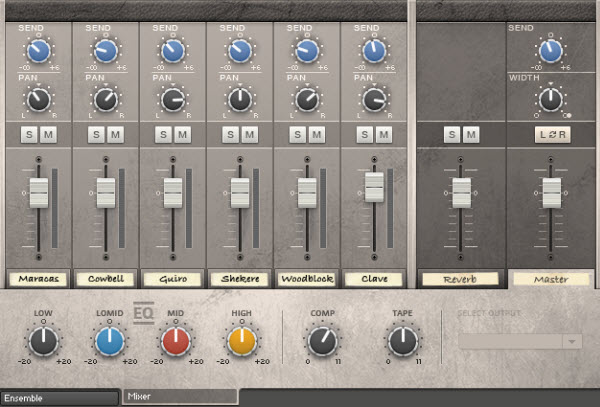
Task: Click the red MID EQ knob
Action: click(x=176, y=341)
